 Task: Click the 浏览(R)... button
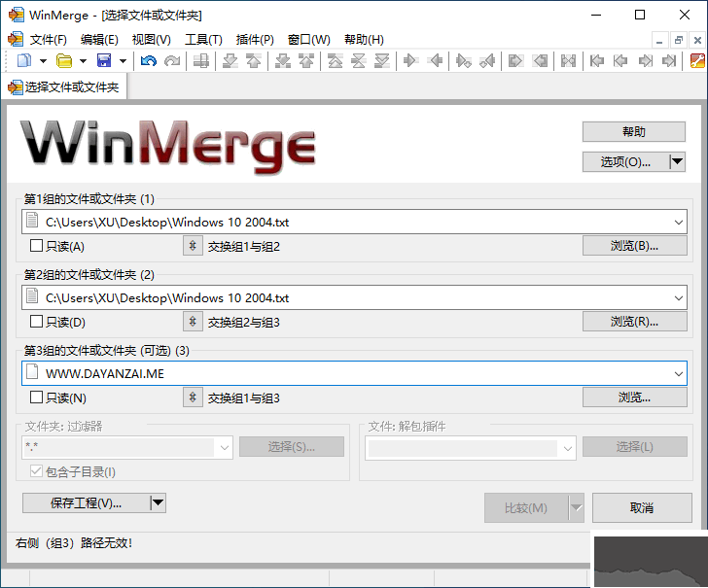tap(634, 322)
